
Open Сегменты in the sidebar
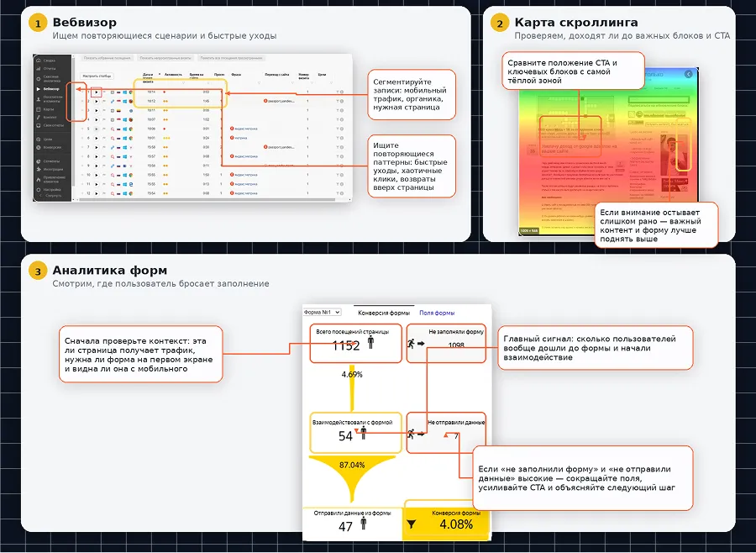tap(51, 160)
